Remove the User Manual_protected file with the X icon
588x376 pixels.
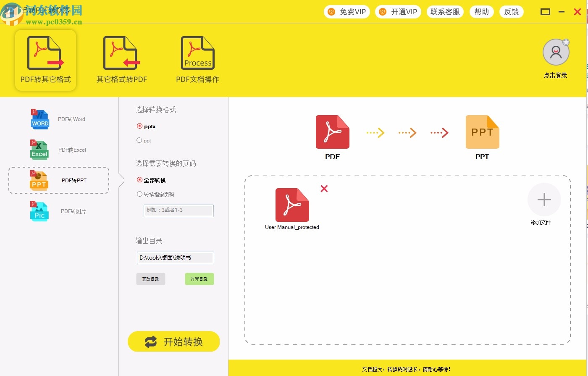[324, 189]
